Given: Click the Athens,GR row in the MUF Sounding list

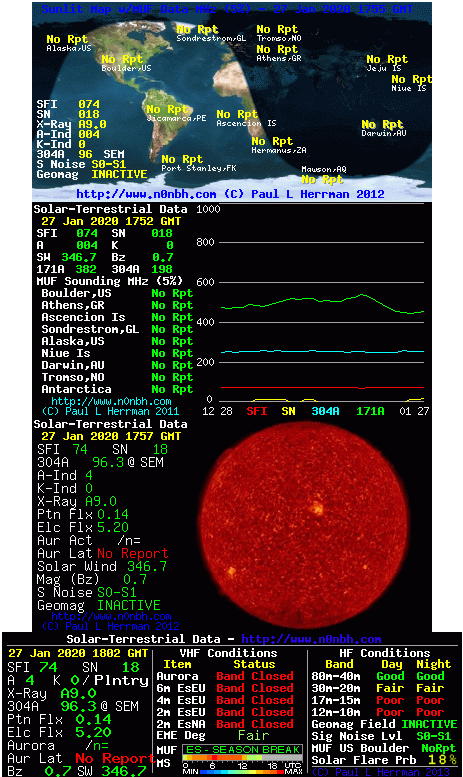Looking at the screenshot, I should tap(117, 305).
